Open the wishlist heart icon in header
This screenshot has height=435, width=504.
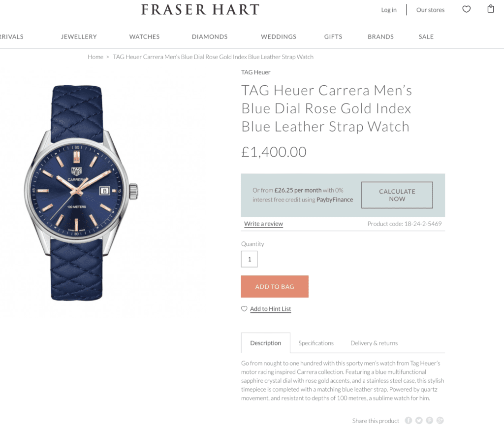click(x=467, y=9)
